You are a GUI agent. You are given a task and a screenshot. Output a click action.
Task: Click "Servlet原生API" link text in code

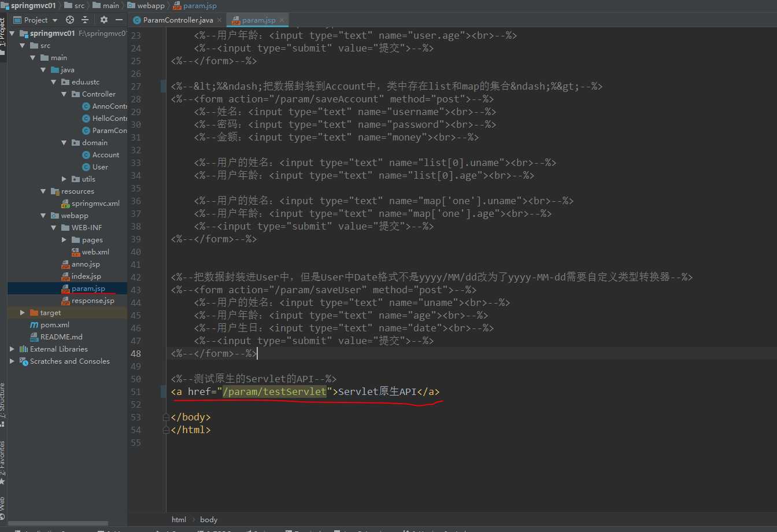tap(378, 391)
